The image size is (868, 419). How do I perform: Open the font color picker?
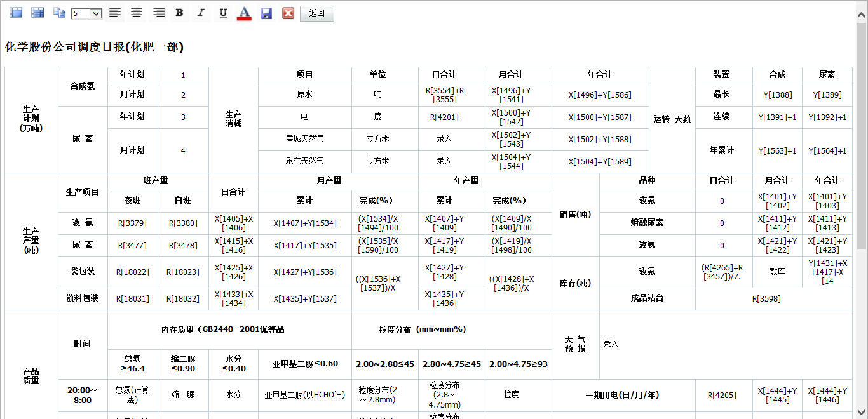245,13
